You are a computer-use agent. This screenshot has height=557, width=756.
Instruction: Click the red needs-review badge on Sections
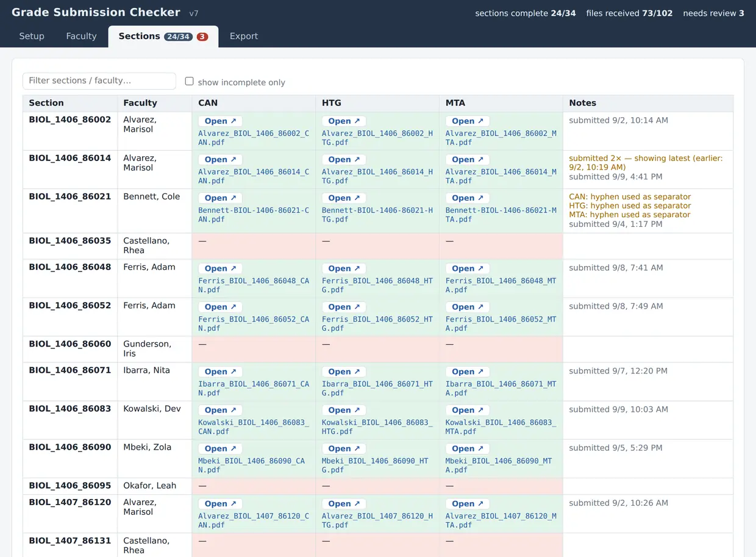click(x=202, y=37)
